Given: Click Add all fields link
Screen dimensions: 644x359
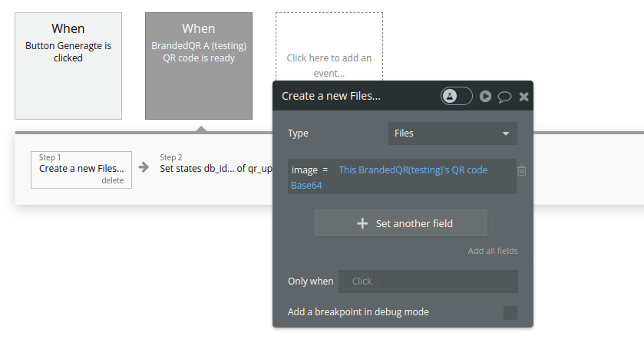Looking at the screenshot, I should [493, 251].
